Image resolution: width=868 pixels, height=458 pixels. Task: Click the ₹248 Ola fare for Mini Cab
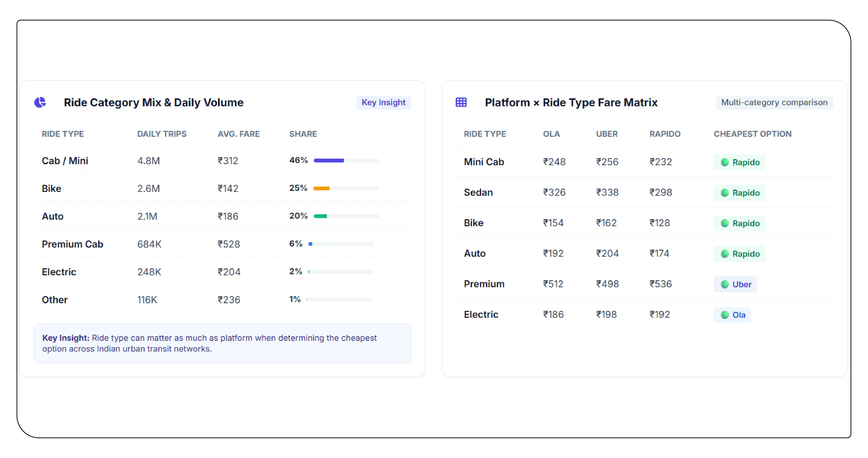(554, 162)
